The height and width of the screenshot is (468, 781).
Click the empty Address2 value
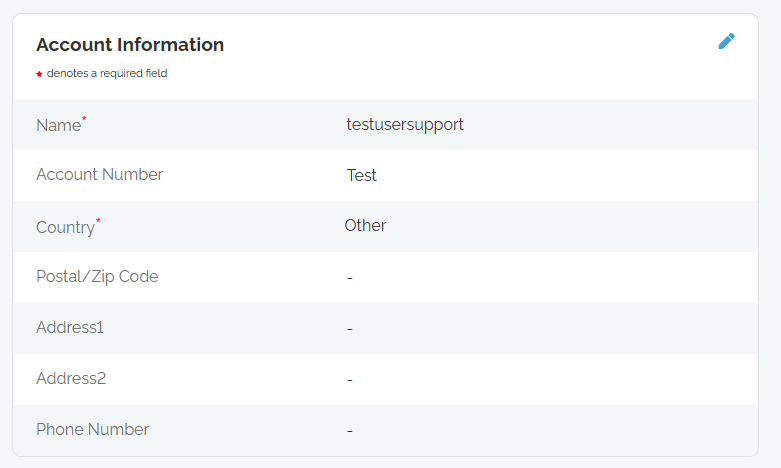[350, 380]
